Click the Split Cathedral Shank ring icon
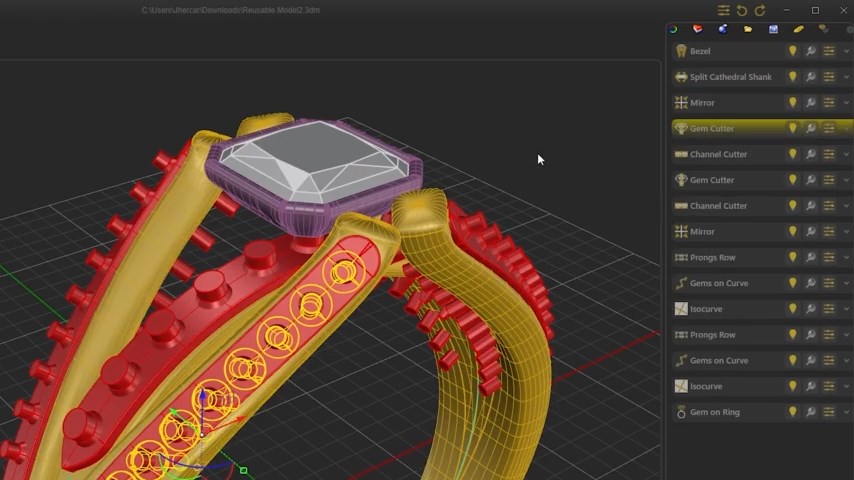This screenshot has width=854, height=480. (x=681, y=77)
